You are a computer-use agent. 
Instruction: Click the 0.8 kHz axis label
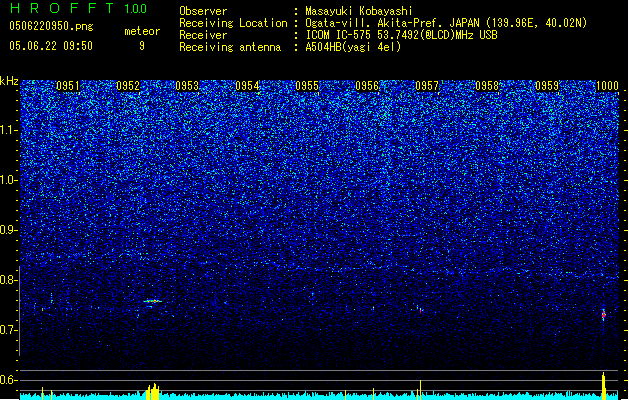coord(8,280)
